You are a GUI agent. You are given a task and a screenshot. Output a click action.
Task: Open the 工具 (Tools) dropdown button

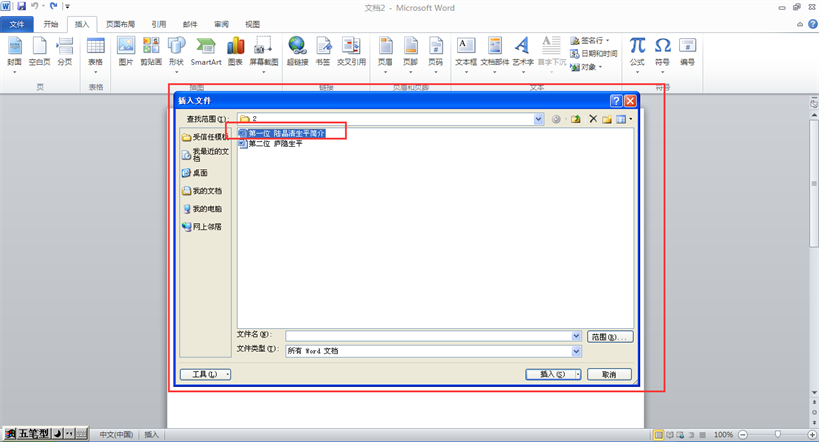point(205,374)
